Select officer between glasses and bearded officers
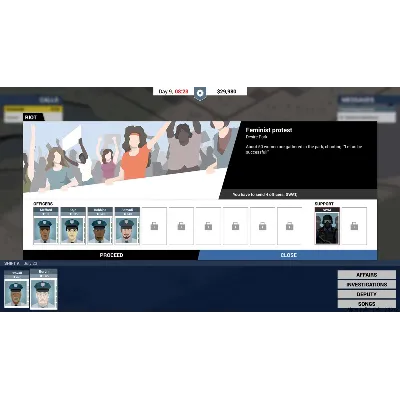 tap(100, 226)
